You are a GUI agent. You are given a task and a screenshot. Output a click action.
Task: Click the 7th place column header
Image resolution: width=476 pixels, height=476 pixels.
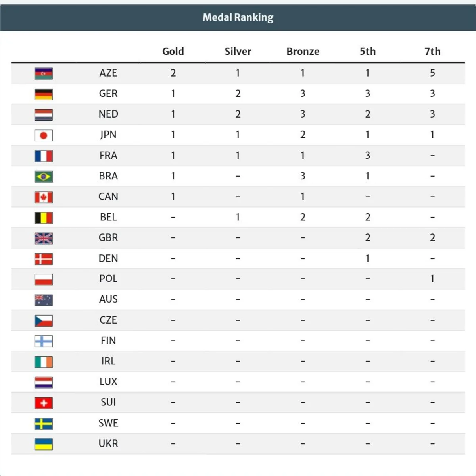pos(432,52)
